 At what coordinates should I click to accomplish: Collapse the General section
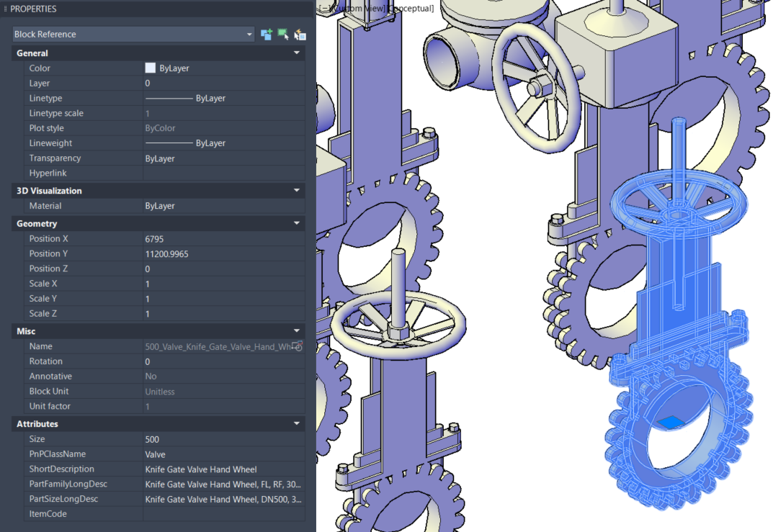click(x=297, y=53)
